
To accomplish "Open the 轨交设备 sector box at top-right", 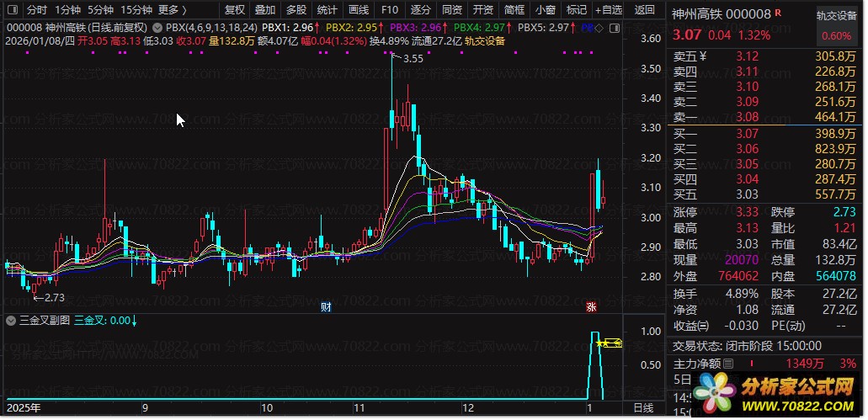I will [837, 25].
